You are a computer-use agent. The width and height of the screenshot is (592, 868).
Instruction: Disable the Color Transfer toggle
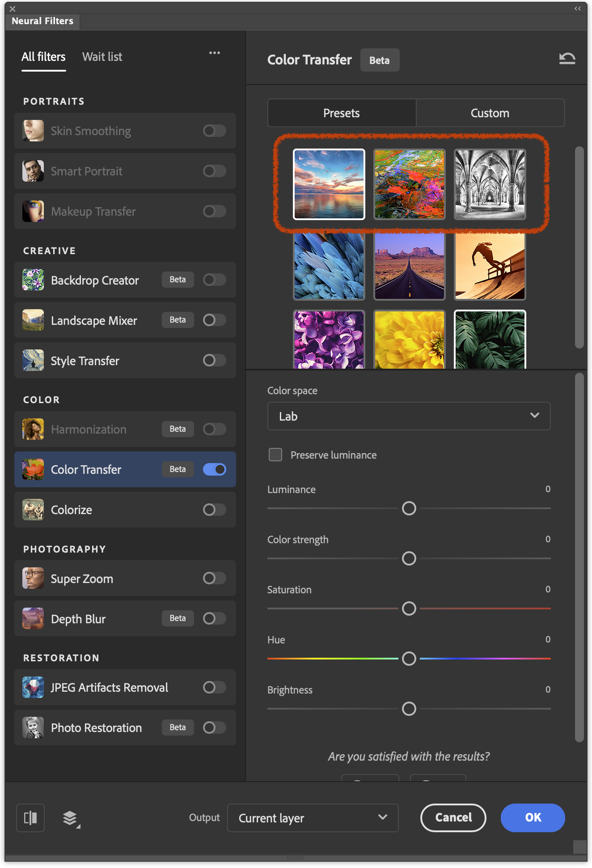215,469
